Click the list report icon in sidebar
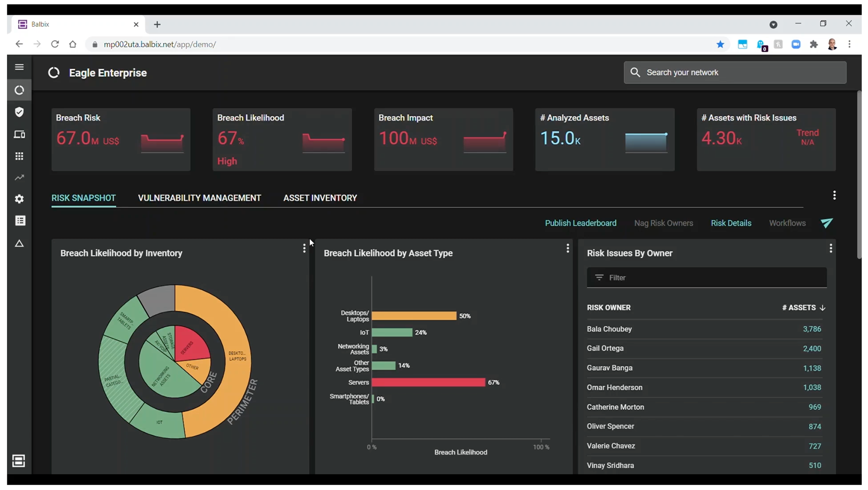This screenshot has height=490, width=868. pos(20,221)
